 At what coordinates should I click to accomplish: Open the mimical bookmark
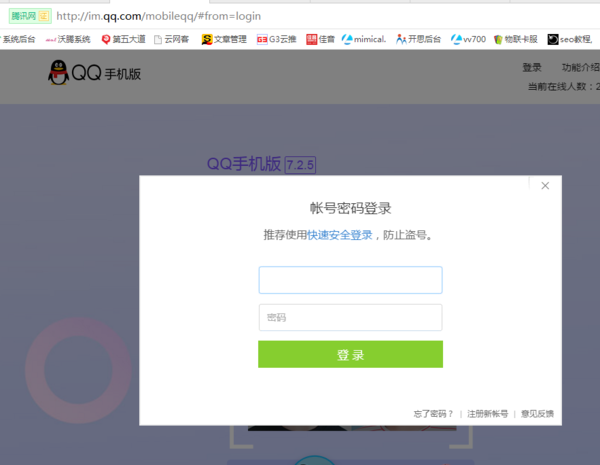click(364, 39)
